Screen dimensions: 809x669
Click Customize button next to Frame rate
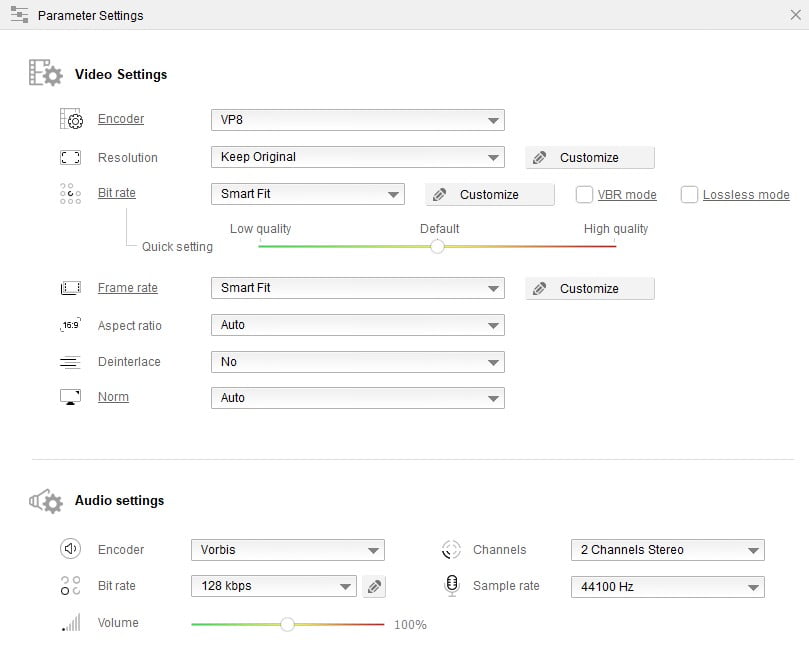[x=590, y=288]
